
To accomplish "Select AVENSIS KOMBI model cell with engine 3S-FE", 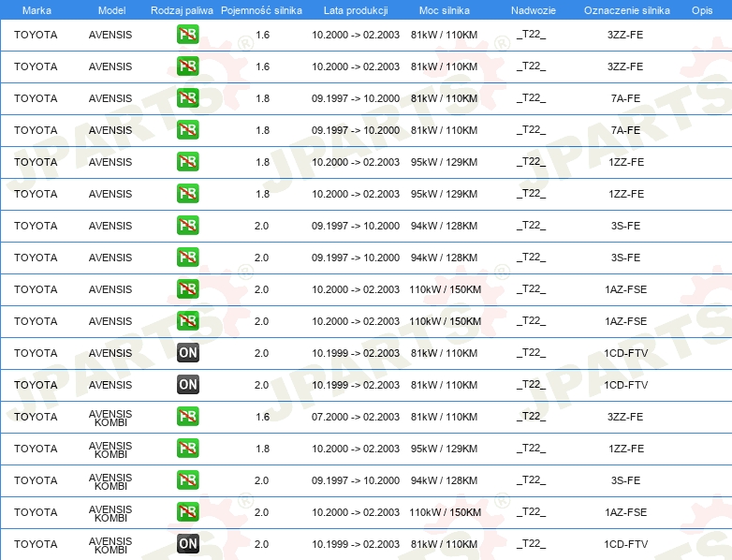I will click(110, 481).
